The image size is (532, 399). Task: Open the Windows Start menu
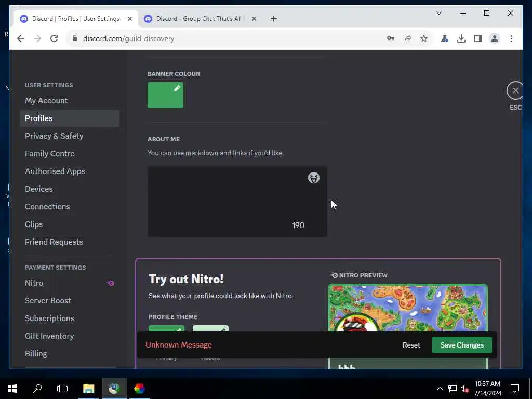coord(12,389)
